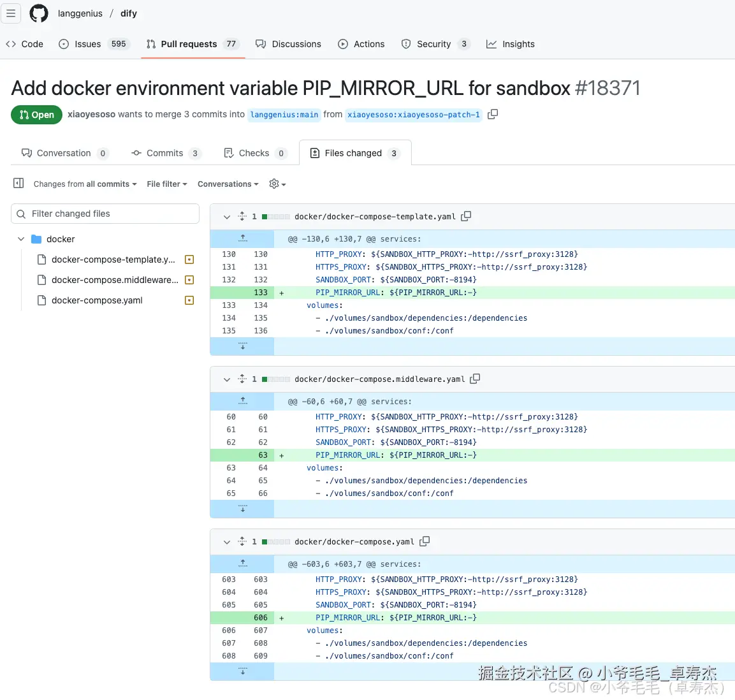Open the Pull requests tab
Viewport: 735px width, 700px height.
(x=193, y=44)
